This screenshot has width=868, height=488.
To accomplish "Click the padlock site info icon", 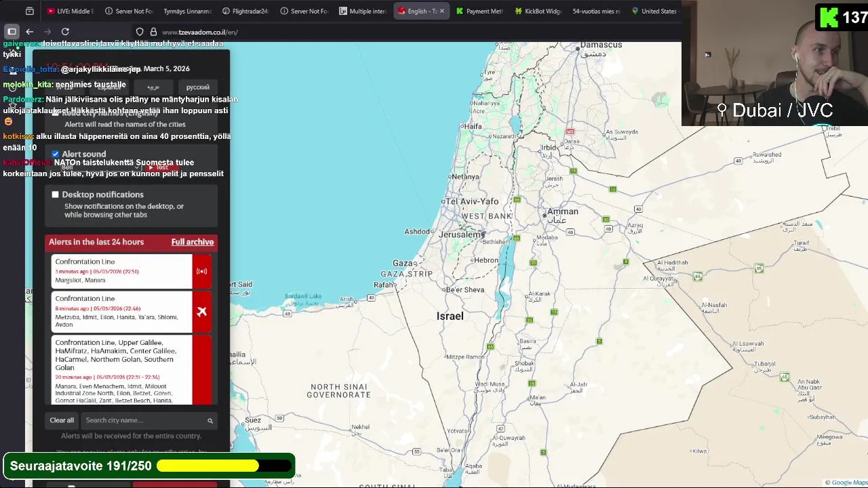I will pyautogui.click(x=153, y=32).
